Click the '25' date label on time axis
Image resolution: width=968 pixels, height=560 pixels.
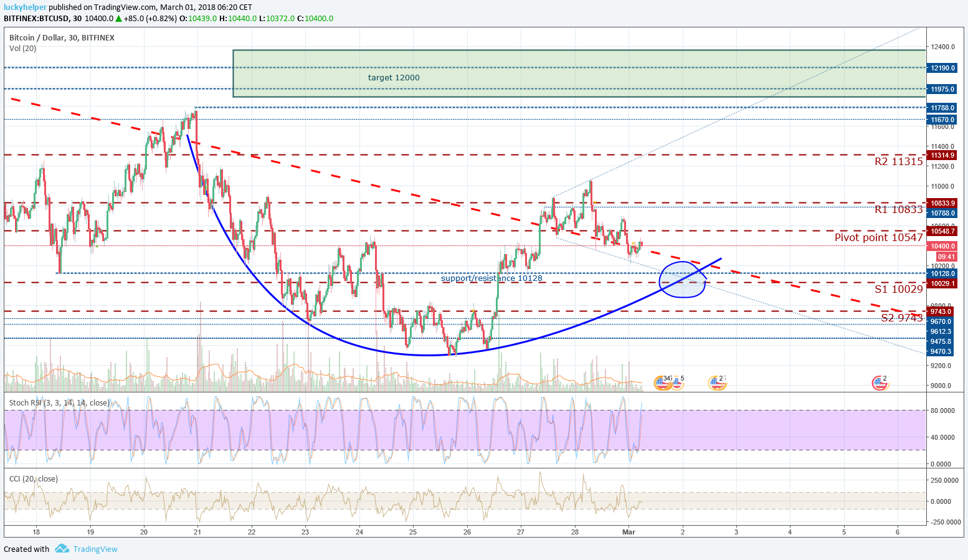pos(413,532)
